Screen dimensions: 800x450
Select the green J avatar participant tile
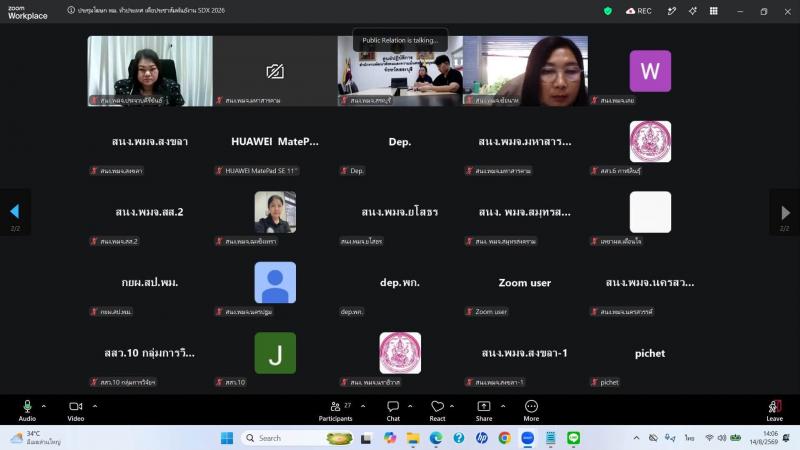[275, 353]
